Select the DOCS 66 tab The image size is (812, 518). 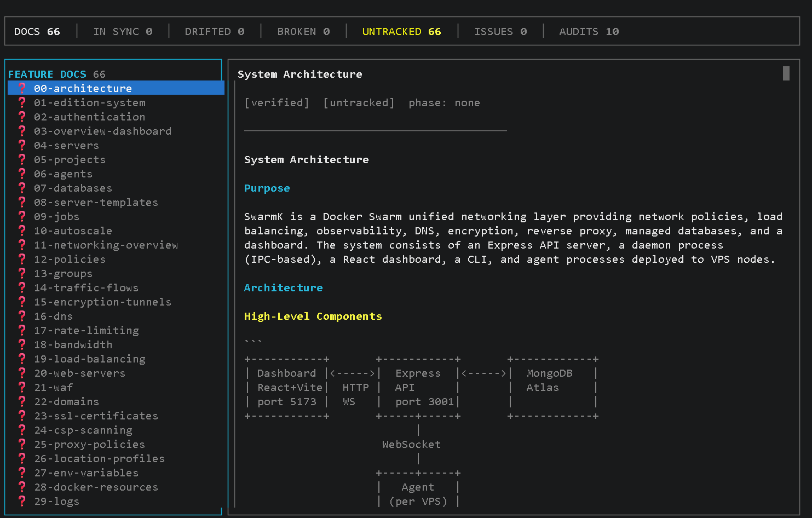point(37,32)
